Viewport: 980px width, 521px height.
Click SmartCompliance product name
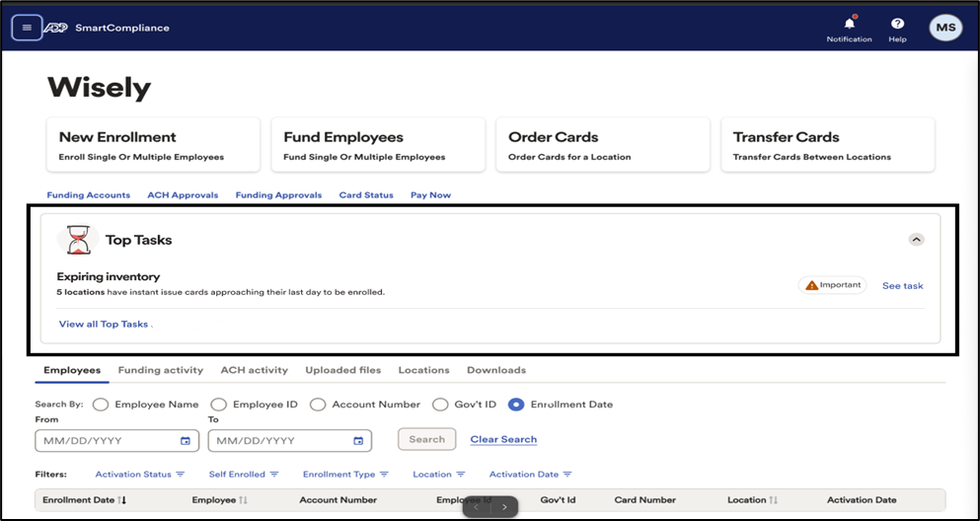[x=122, y=28]
